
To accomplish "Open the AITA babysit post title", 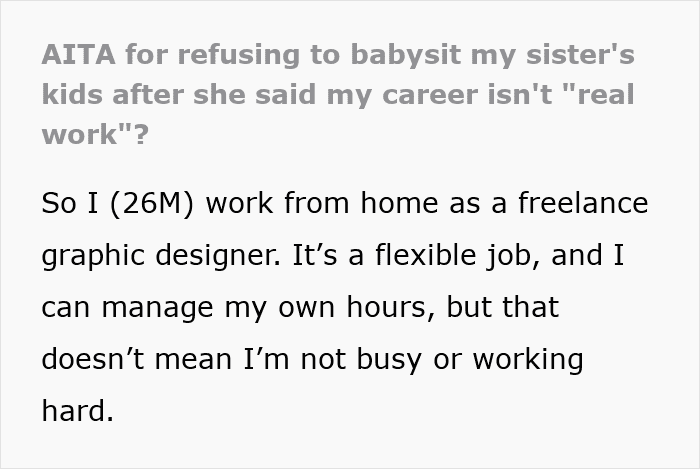I will click(x=338, y=94).
